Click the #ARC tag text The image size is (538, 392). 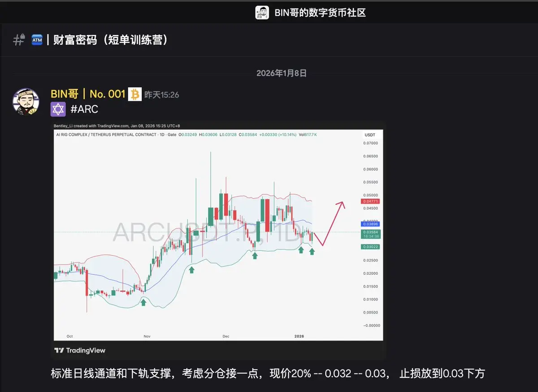click(84, 109)
